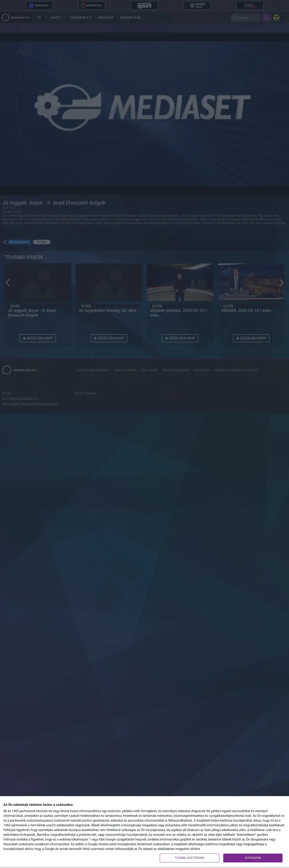
Task: Open the RÁDIÓ menu
Action: click(x=56, y=18)
